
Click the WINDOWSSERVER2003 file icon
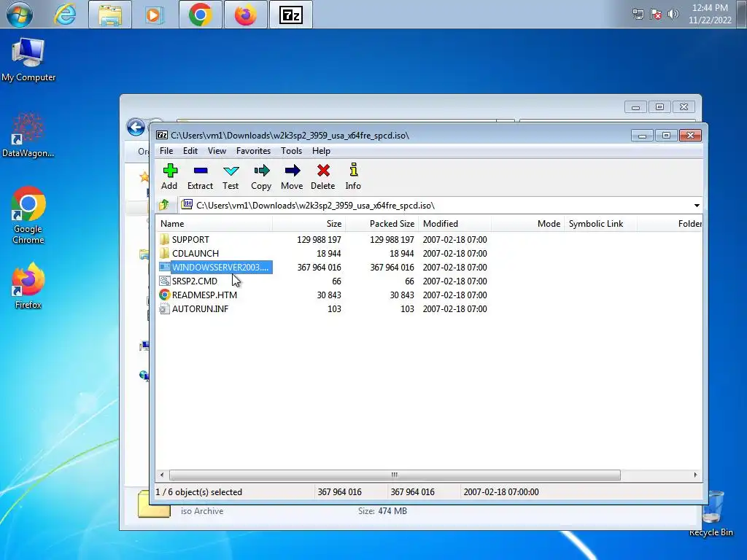point(164,267)
